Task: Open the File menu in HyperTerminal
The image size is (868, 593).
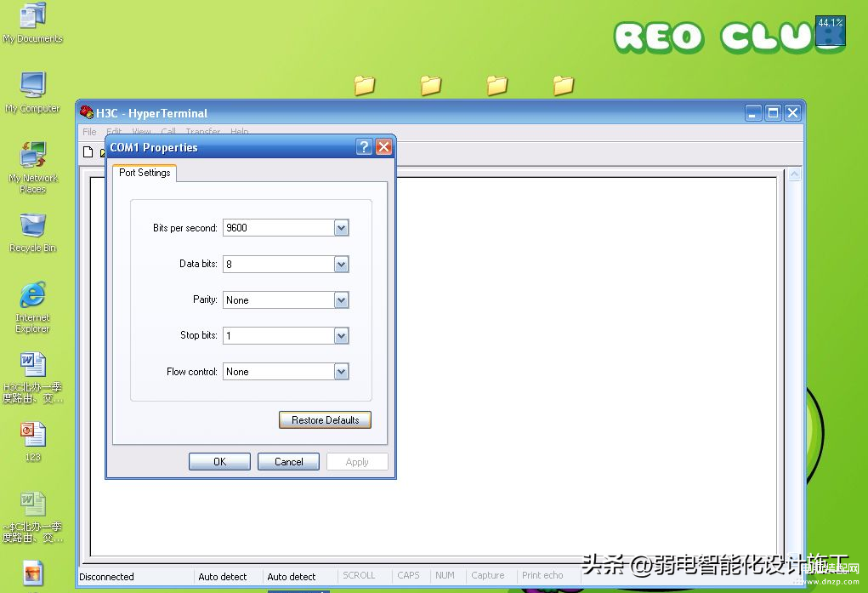Action: click(x=89, y=131)
